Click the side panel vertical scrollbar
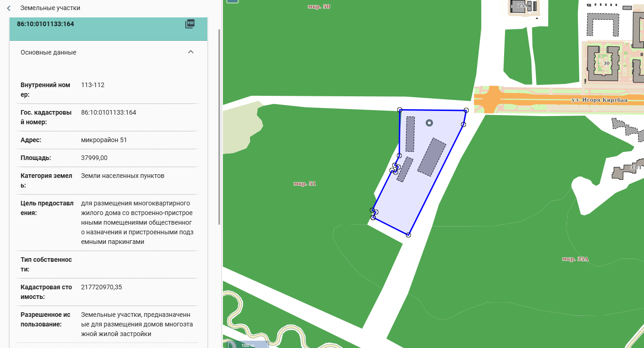The width and height of the screenshot is (644, 348). click(x=219, y=128)
